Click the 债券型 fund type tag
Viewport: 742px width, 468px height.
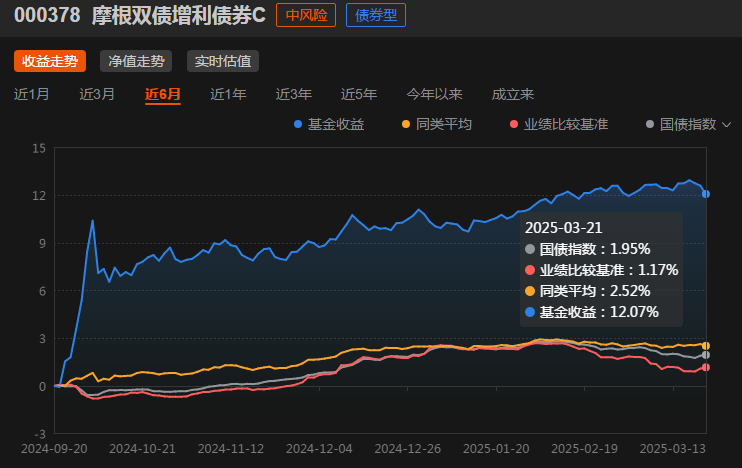[x=376, y=15]
